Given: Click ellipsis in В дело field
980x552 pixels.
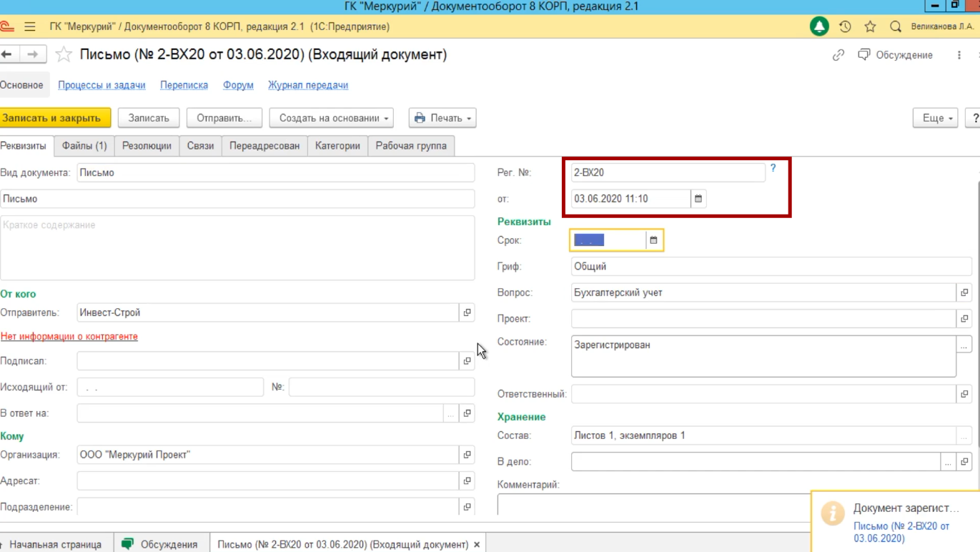Looking at the screenshot, I should [949, 462].
